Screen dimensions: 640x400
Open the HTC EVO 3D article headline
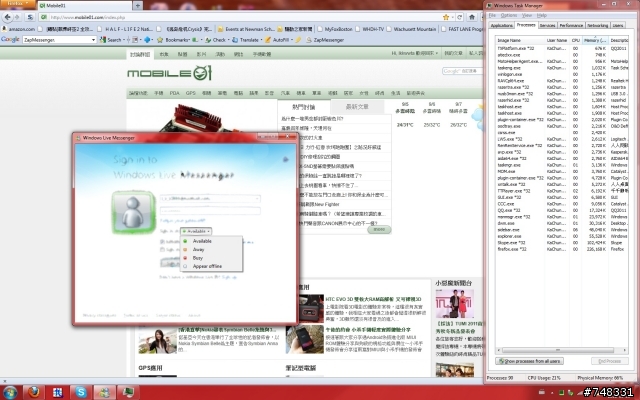click(373, 299)
